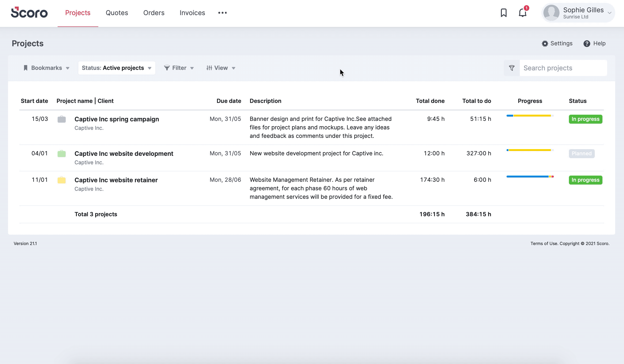Click In progress status of spring campaign
Viewport: 624px width, 364px height.
[x=585, y=119]
